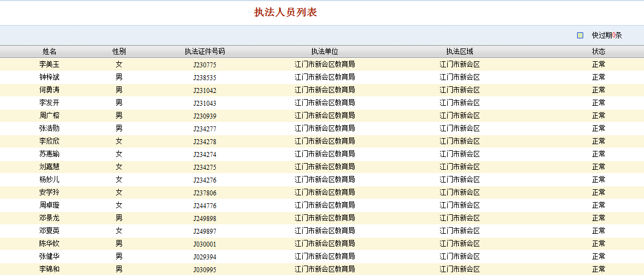The image size is (644, 275).
Task: Click the 性别 column header
Action: (119, 52)
